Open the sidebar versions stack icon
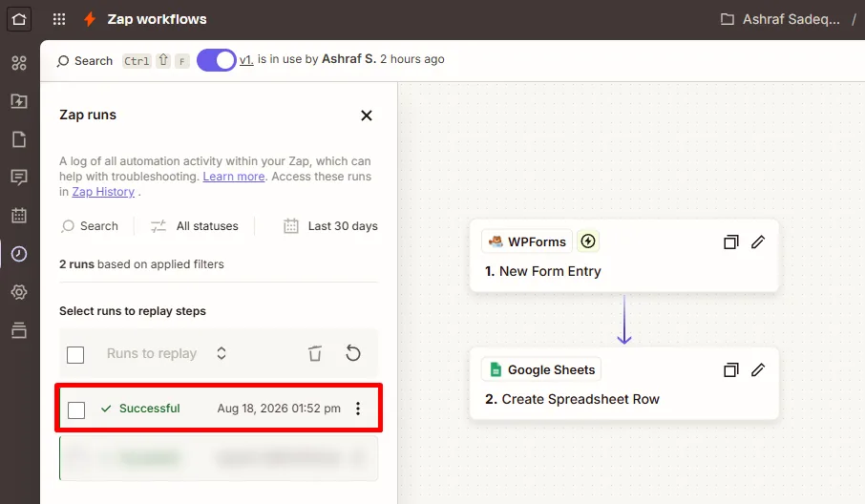This screenshot has width=865, height=504. 19,329
